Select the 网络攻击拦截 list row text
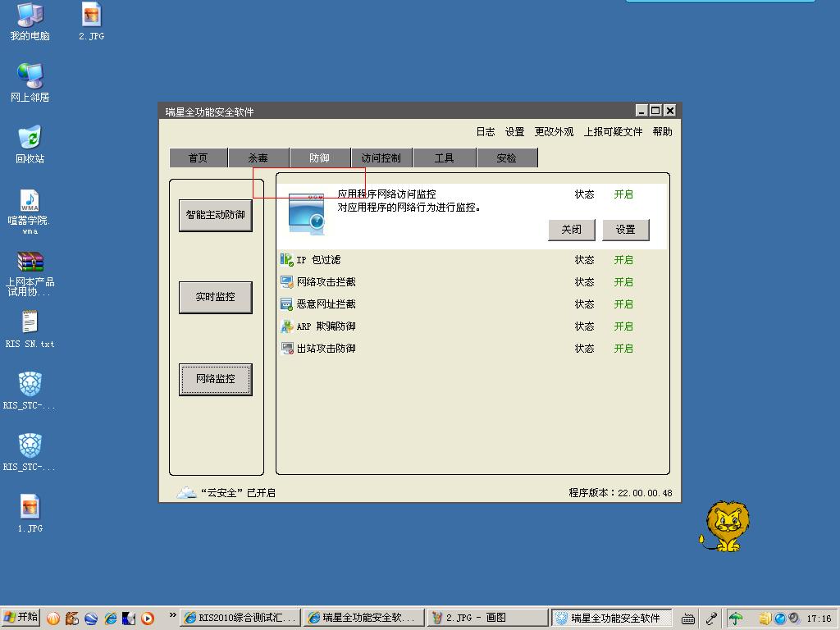 [x=326, y=282]
